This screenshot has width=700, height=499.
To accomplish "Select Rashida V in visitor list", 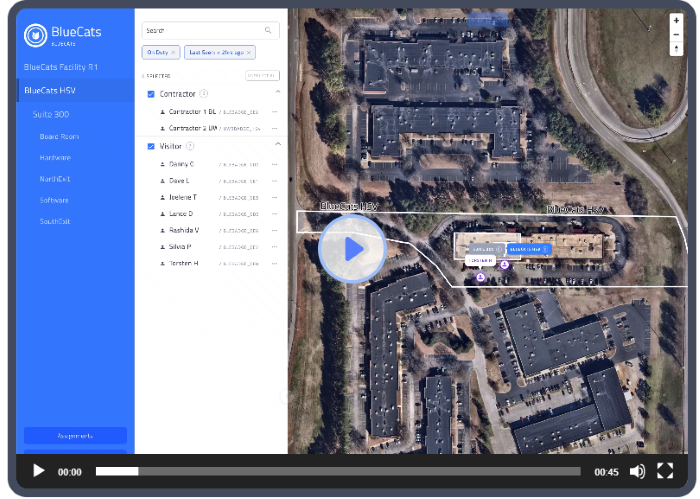I will 184,230.
